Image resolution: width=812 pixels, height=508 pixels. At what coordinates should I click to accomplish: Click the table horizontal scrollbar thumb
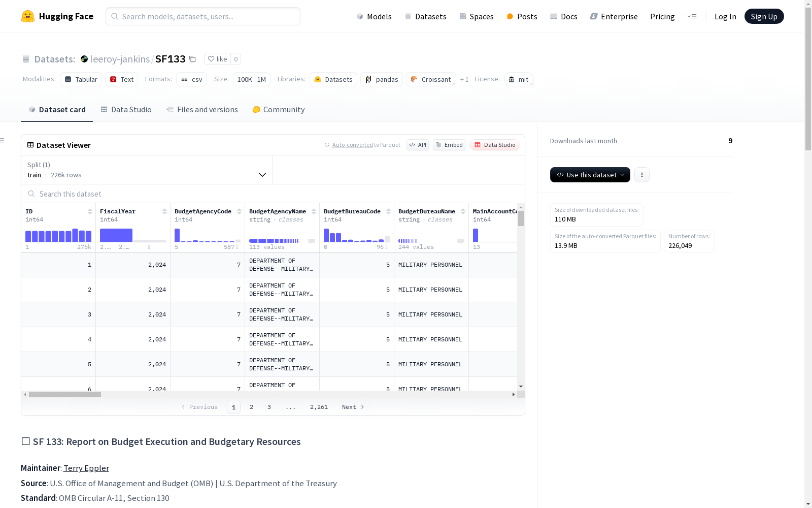tap(65, 394)
